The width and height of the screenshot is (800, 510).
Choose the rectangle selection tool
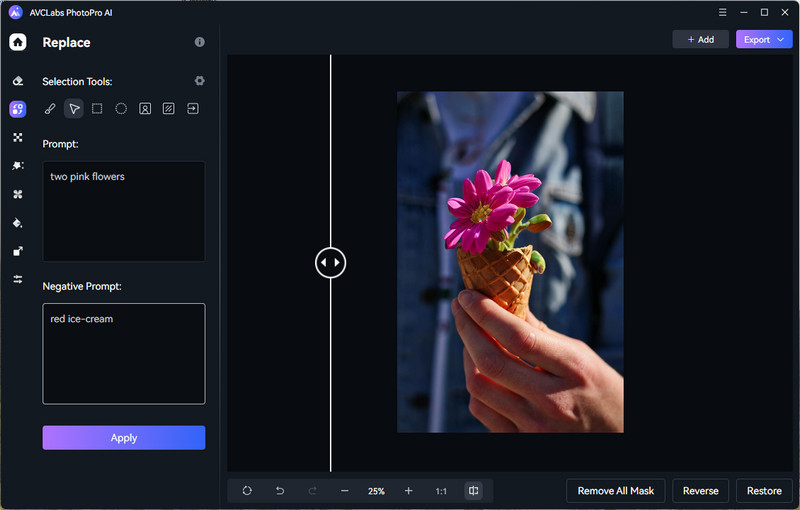click(x=97, y=108)
